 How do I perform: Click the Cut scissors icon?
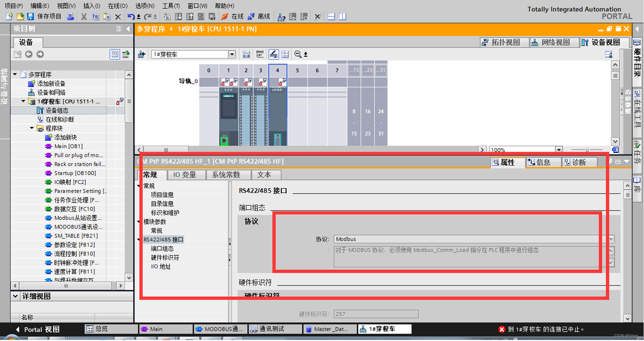tap(84, 16)
